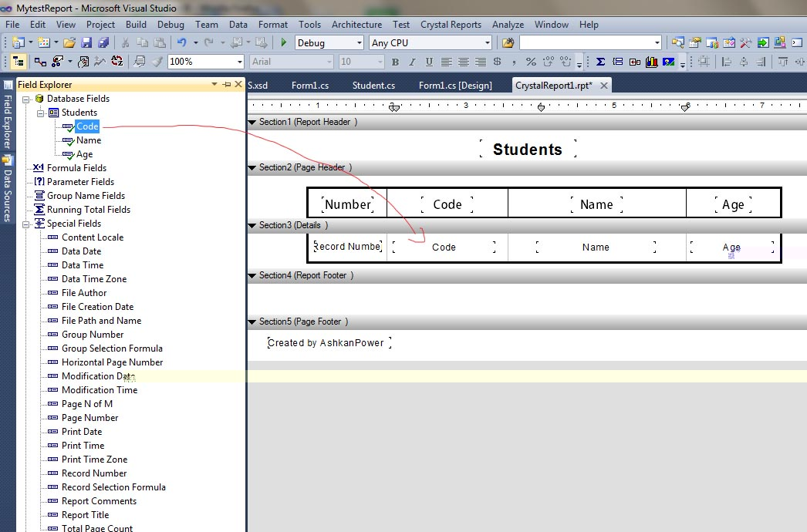The height and width of the screenshot is (532, 807).
Task: Select the Name field under Students
Action: coord(89,140)
